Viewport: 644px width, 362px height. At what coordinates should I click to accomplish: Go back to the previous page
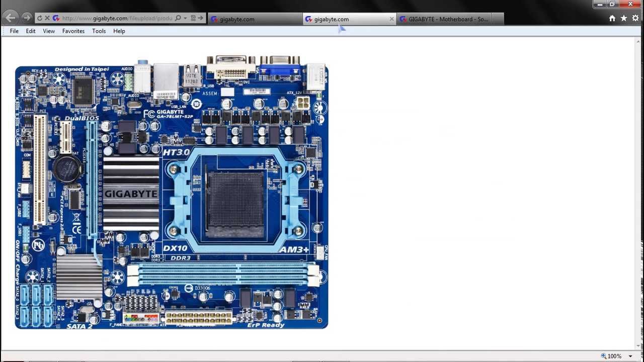coord(10,18)
